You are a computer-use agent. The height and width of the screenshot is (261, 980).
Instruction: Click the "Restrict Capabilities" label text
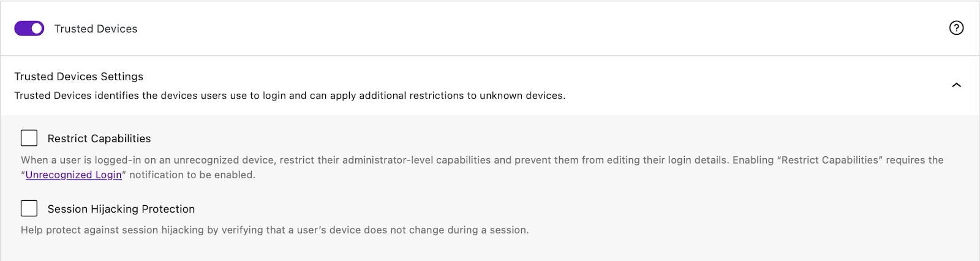point(99,138)
